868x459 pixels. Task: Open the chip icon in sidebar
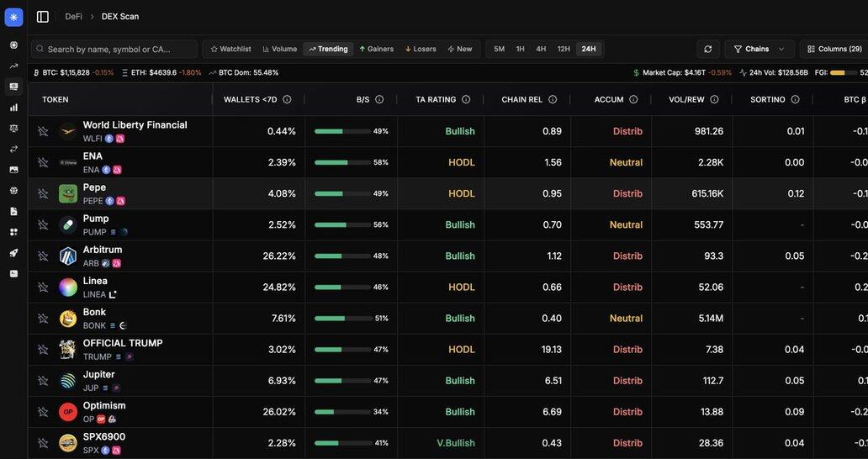[x=13, y=45]
